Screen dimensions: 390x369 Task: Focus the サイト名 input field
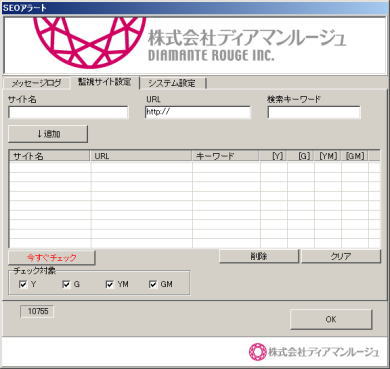coord(68,112)
